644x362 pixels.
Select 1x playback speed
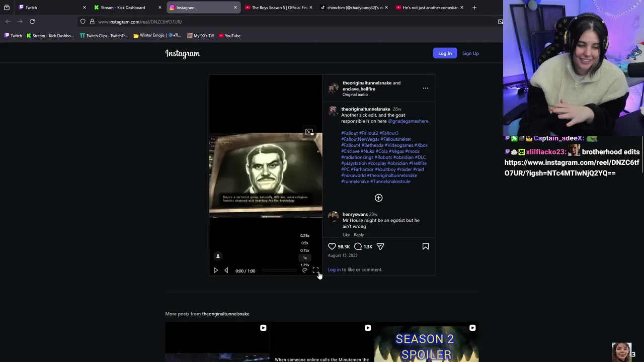pyautogui.click(x=304, y=258)
